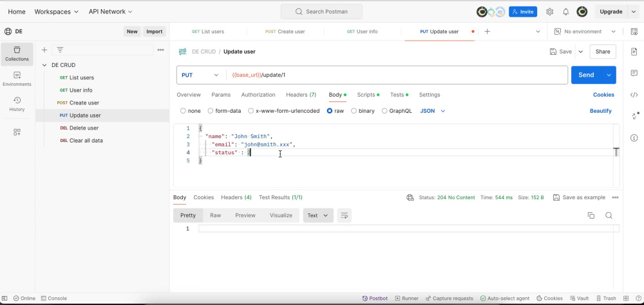Switch to the Scripts tab

[368, 95]
